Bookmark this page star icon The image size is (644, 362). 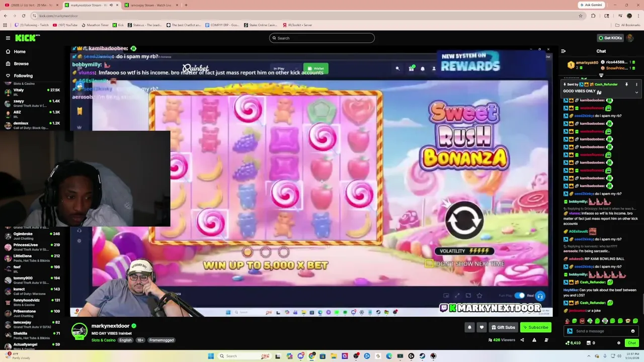coord(581,16)
